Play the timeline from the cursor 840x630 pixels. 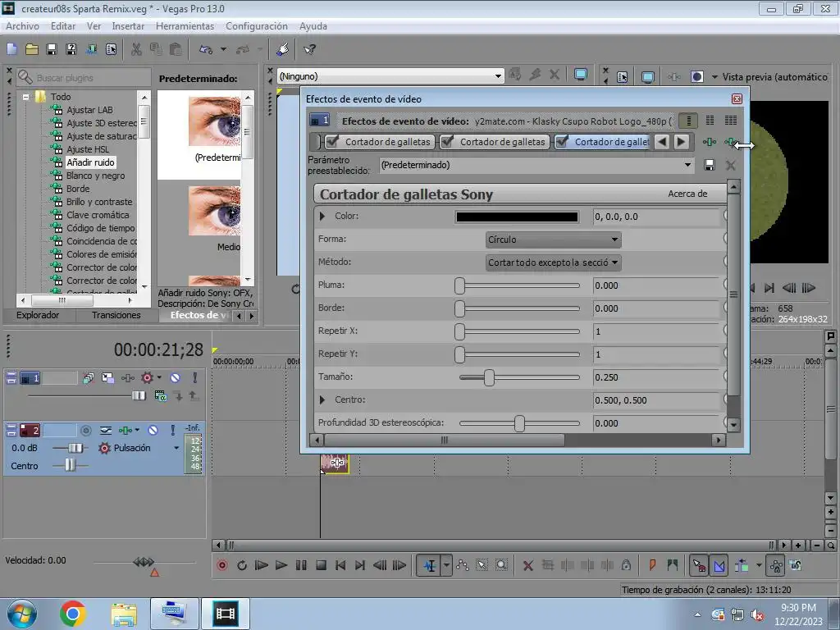tap(281, 565)
